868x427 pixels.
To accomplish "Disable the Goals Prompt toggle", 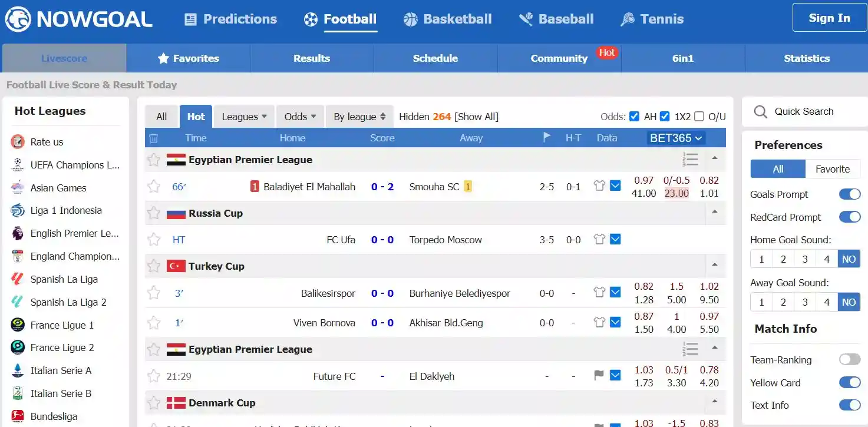I will click(850, 194).
